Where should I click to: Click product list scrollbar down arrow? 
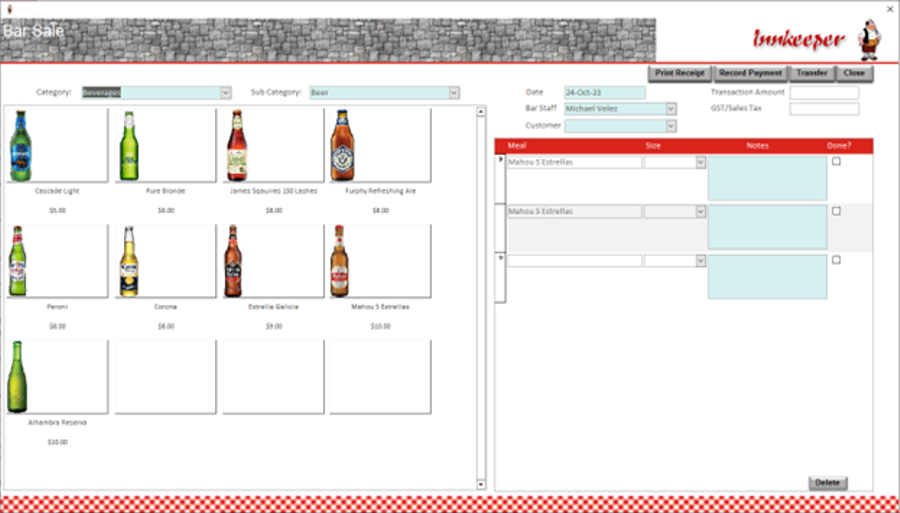(x=480, y=484)
